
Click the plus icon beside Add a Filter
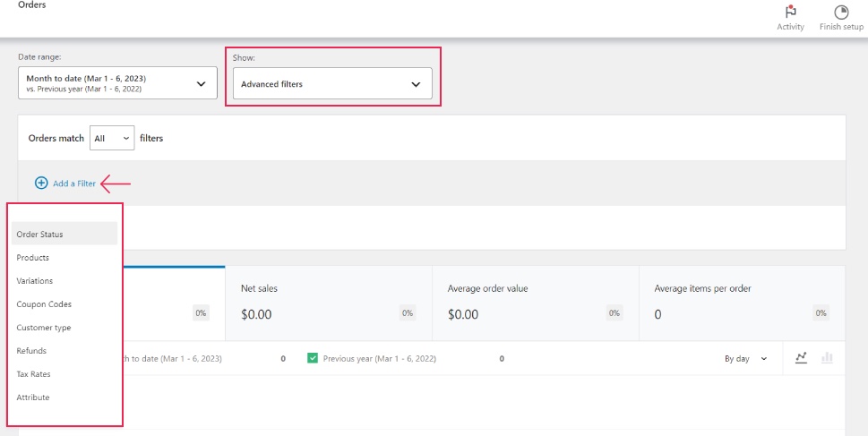pos(41,184)
